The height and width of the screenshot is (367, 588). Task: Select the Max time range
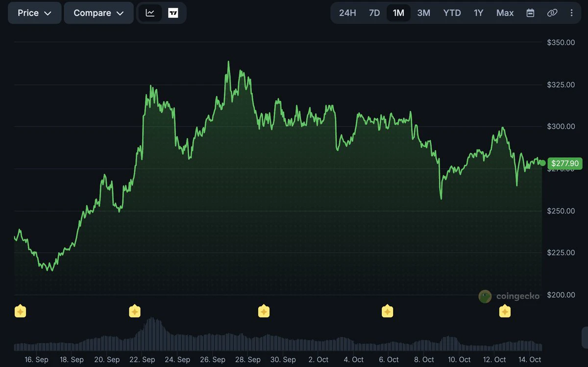click(505, 13)
